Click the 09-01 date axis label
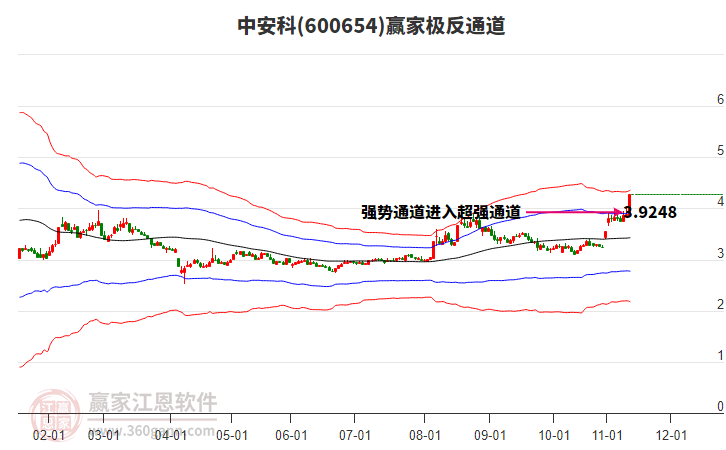 tap(489, 435)
